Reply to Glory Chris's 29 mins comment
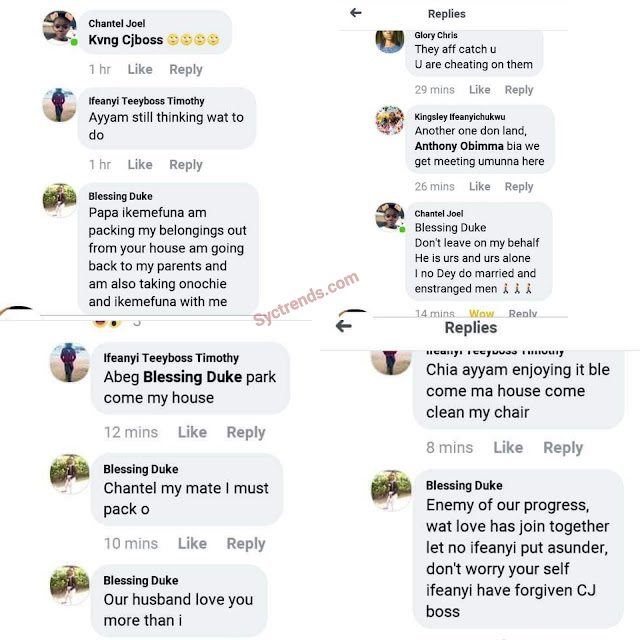This screenshot has height=640, width=640. click(519, 90)
